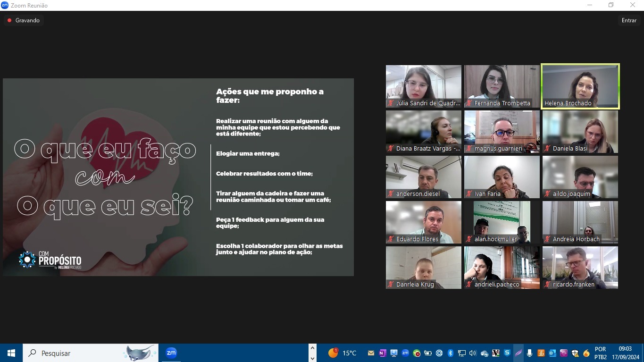This screenshot has height=362, width=644.
Task: Click muted mic icon on Eduardo Flores
Action: (x=391, y=239)
